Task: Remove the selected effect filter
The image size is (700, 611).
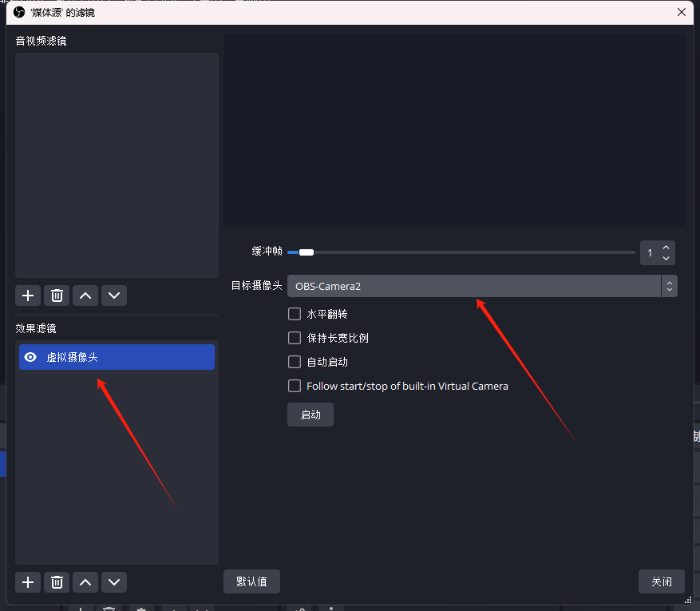Action: point(57,582)
